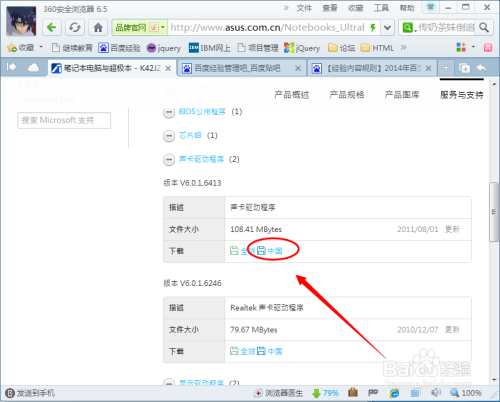
Task: Open the address bar history dropdown
Action: point(387,28)
